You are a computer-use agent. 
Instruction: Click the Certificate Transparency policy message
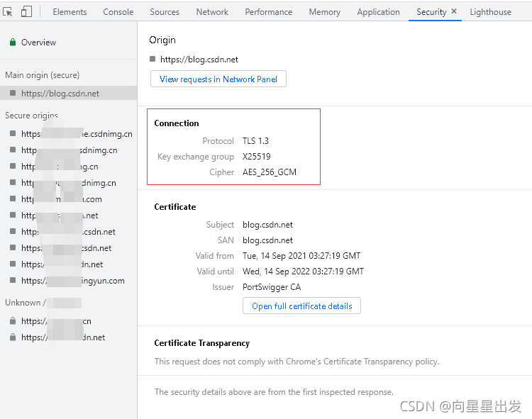297,362
